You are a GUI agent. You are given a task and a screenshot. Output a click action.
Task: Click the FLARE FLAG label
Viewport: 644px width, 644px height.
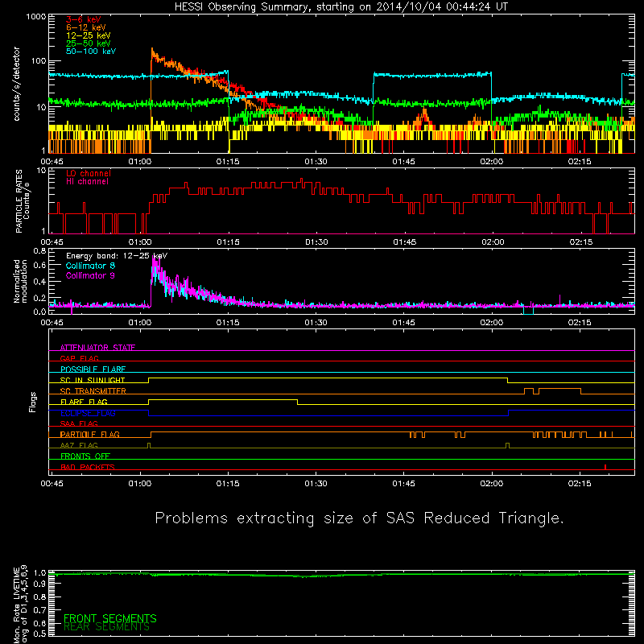point(84,402)
